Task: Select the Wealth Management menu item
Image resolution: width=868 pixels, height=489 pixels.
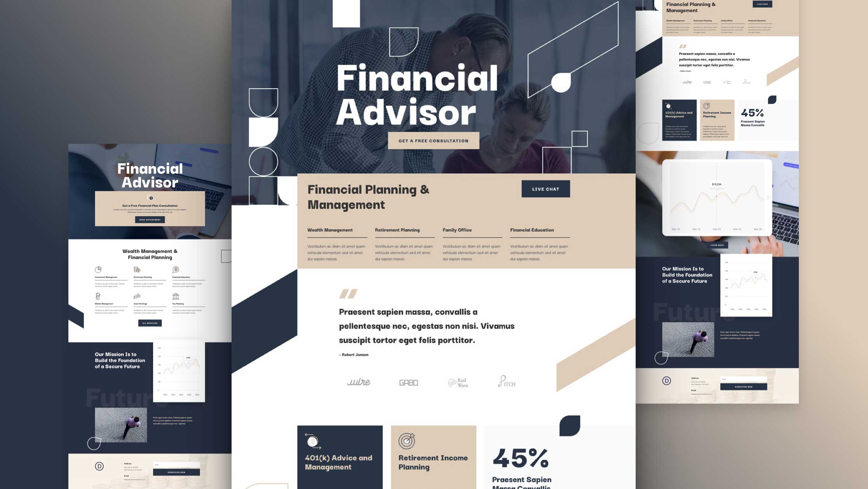Action: click(x=330, y=230)
